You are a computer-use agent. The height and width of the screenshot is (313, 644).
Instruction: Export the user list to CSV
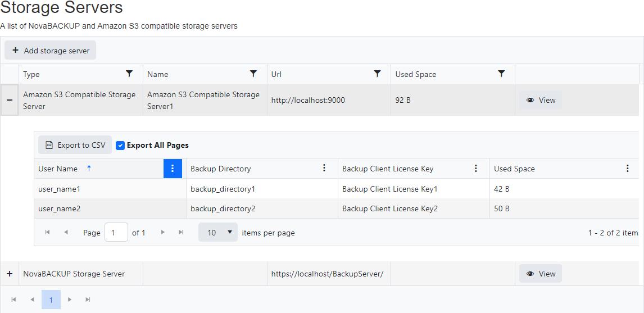tap(75, 145)
